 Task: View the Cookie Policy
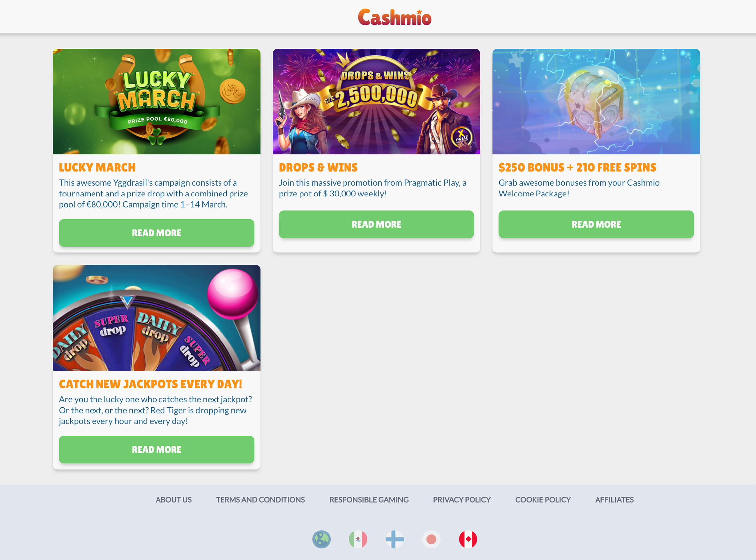pos(543,499)
